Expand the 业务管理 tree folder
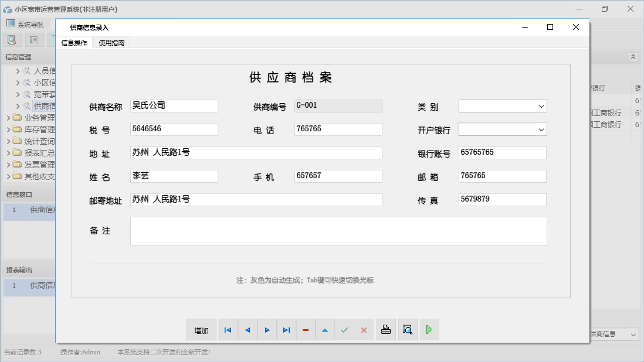644x362 pixels. coord(8,118)
